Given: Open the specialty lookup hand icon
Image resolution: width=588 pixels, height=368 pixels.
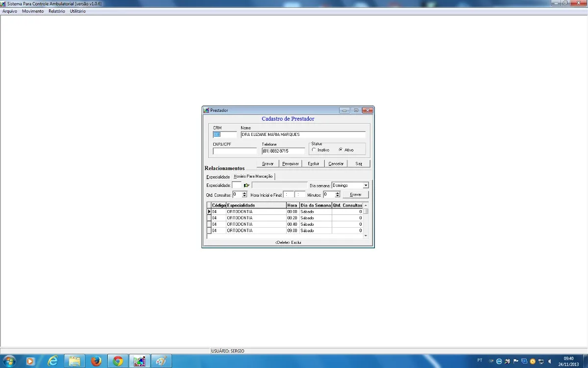Looking at the screenshot, I should click(246, 185).
